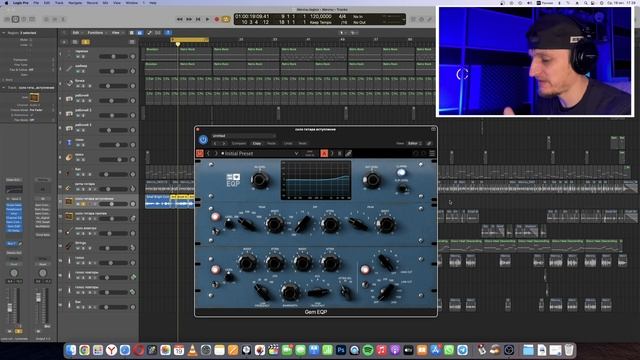Click the Library icon in control bar

(x=7, y=19)
